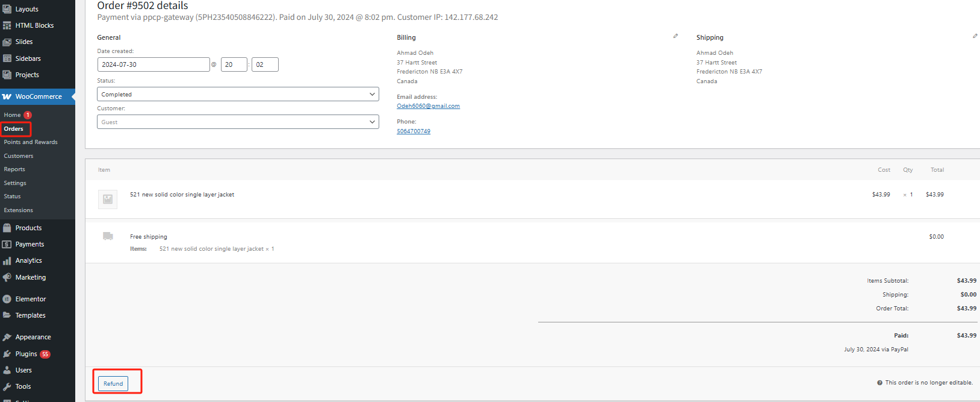Click the Elementor icon in sidebar
The image size is (980, 402).
[x=7, y=299]
